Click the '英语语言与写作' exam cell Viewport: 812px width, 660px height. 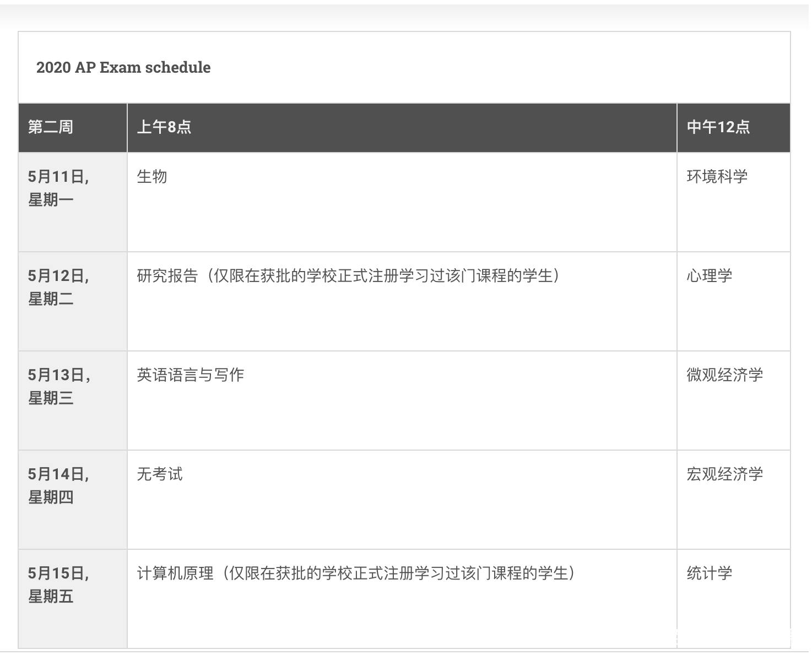click(191, 375)
